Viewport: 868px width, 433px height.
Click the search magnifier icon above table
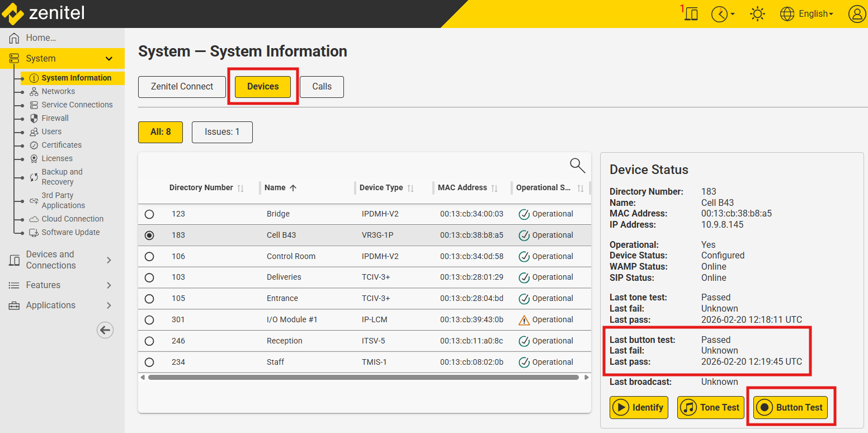[577, 165]
